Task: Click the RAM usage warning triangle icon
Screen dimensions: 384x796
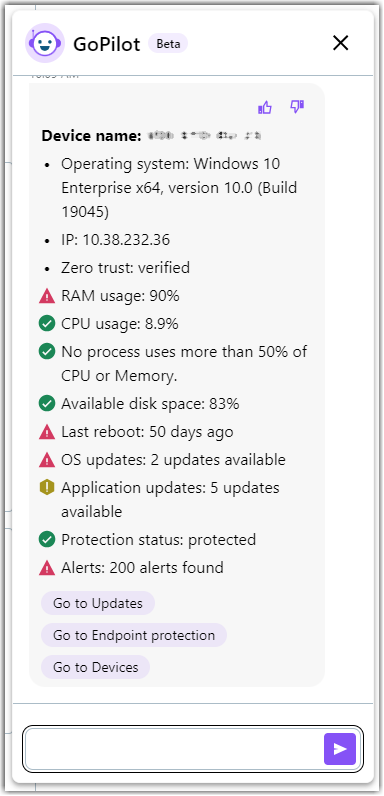Action: tap(47, 296)
